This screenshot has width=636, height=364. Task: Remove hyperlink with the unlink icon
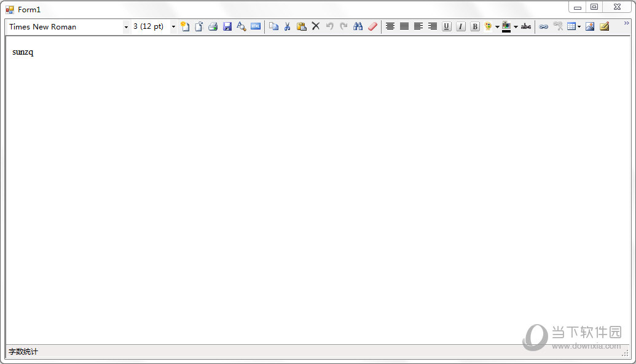(558, 26)
